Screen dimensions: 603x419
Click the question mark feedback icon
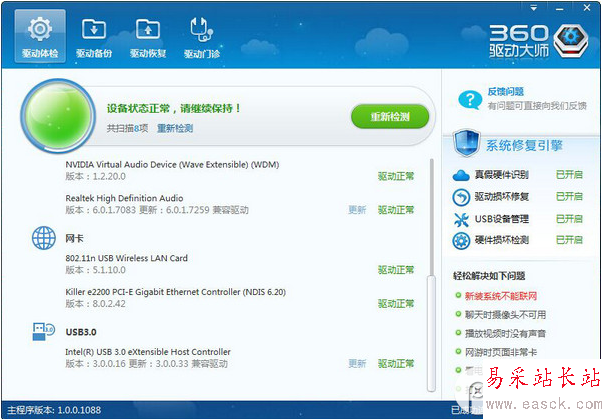tap(470, 100)
